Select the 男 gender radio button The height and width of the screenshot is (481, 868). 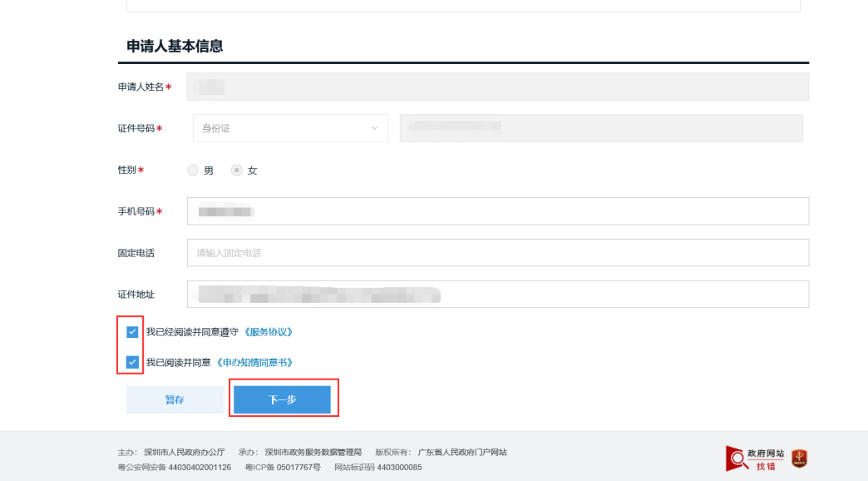tap(192, 170)
